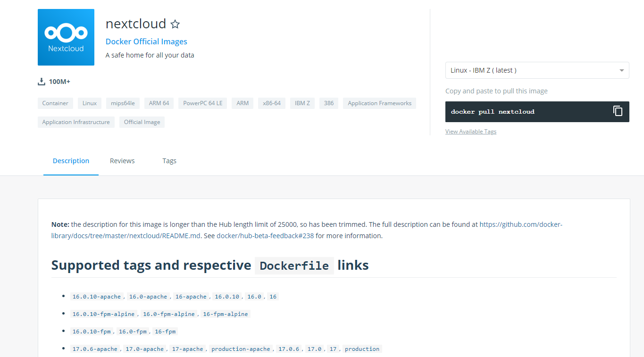Open the production tag link

362,349
